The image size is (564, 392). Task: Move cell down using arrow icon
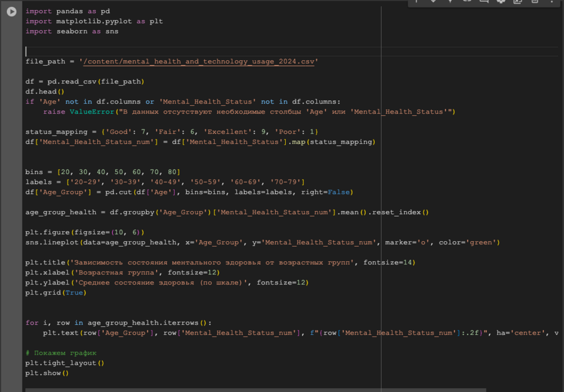pyautogui.click(x=433, y=2)
